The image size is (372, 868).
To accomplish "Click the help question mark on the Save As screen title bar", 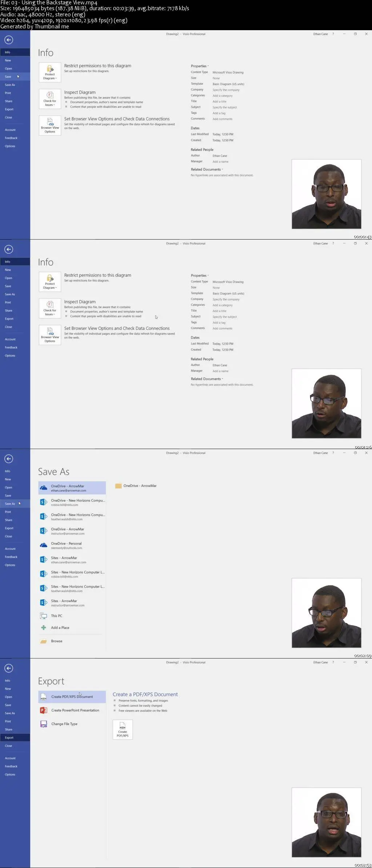I will (333, 453).
